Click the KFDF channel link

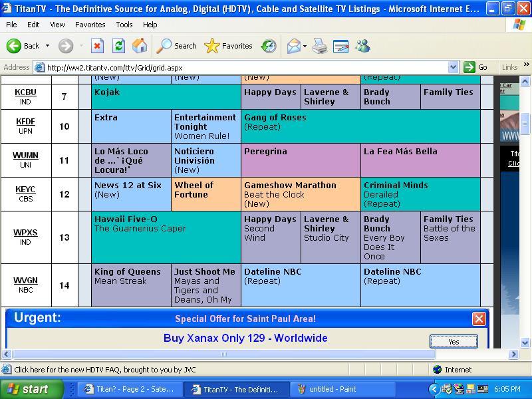(25, 122)
